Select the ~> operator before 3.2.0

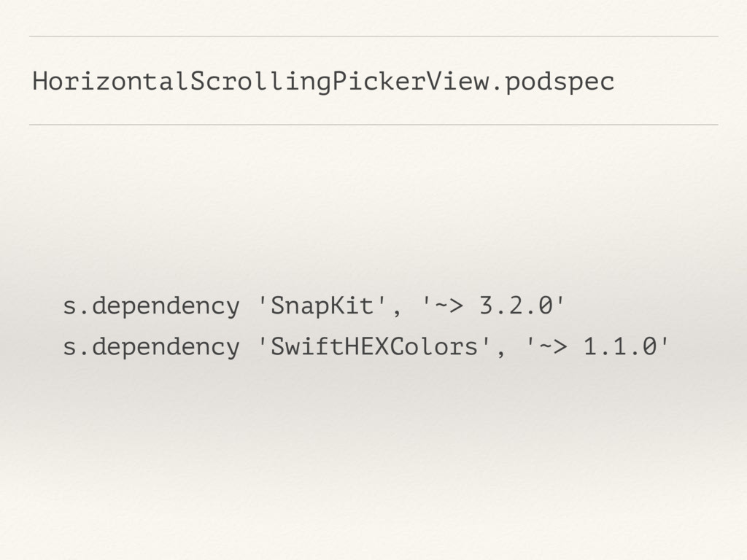pos(449,306)
